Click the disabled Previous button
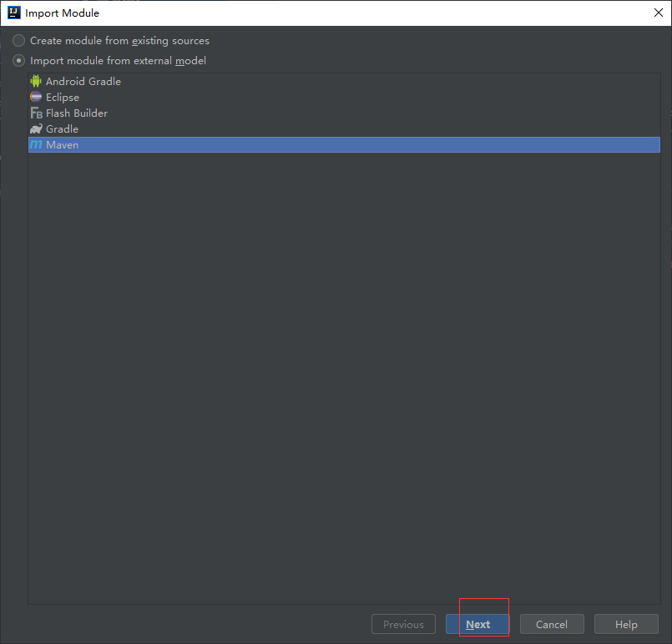The height and width of the screenshot is (644, 672). (403, 624)
